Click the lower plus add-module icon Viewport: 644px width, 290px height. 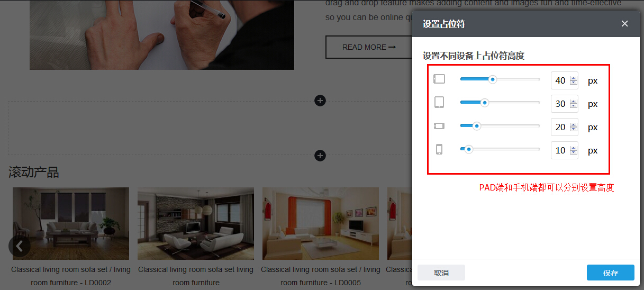point(320,156)
